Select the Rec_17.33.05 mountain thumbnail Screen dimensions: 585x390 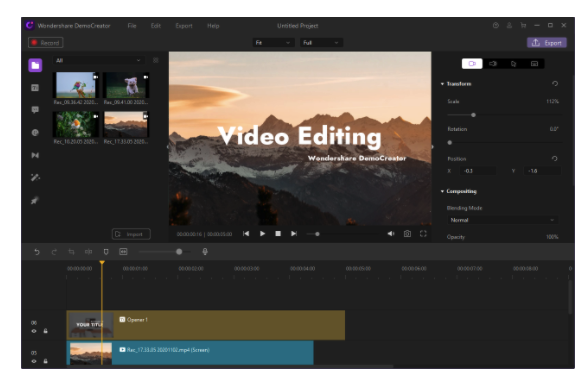coord(126,124)
